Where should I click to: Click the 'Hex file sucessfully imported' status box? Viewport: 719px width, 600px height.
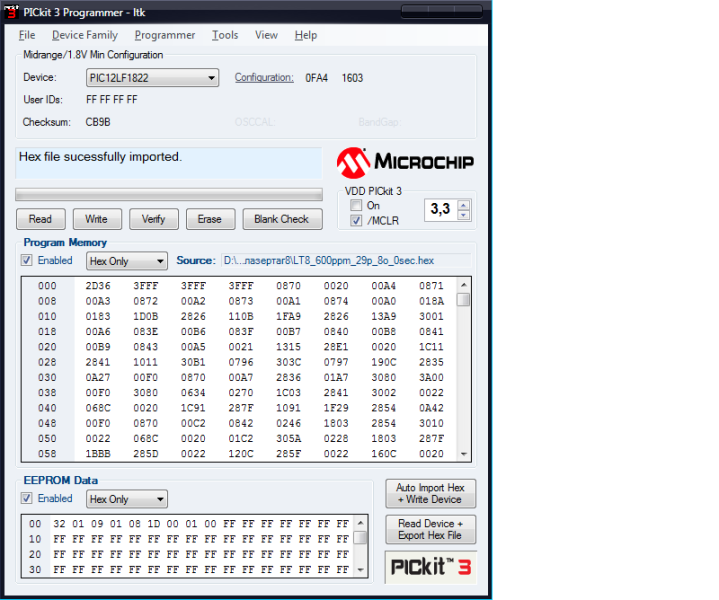tap(169, 163)
